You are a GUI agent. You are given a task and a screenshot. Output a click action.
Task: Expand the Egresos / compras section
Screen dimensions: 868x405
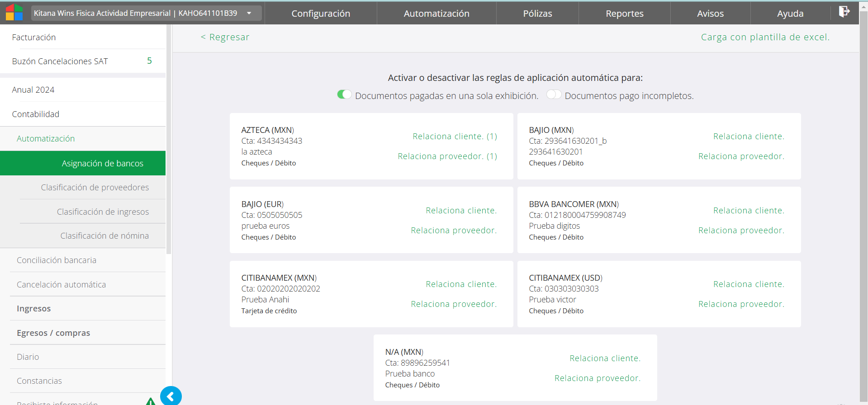click(53, 333)
